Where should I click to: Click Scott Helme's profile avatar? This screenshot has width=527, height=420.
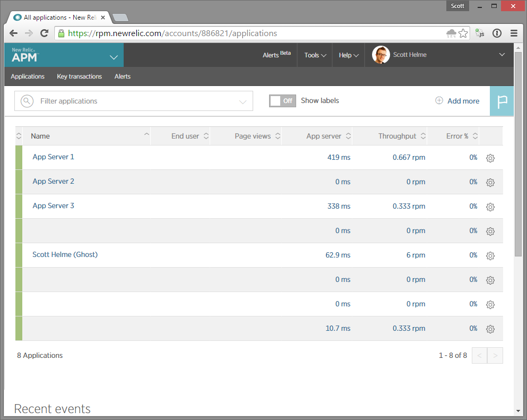tap(381, 55)
